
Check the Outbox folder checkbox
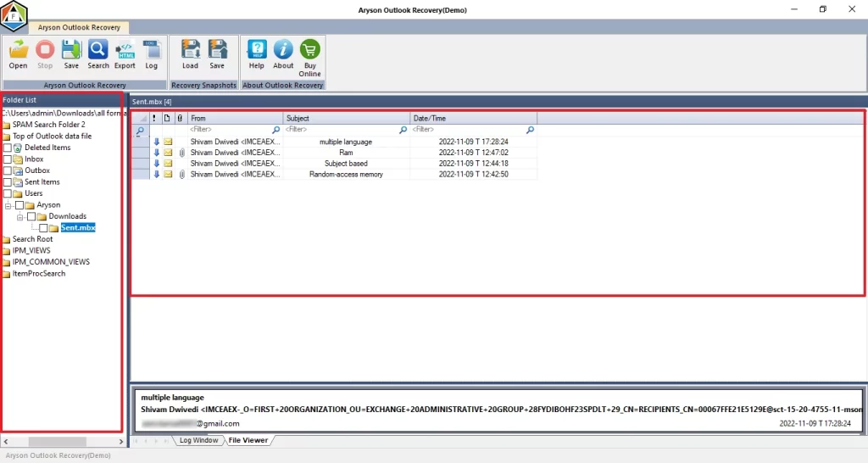[x=7, y=170]
